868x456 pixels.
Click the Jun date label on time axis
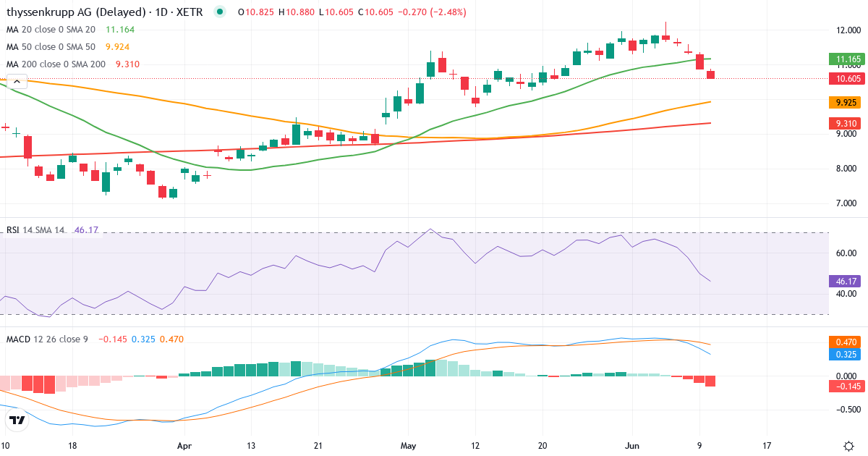click(633, 446)
